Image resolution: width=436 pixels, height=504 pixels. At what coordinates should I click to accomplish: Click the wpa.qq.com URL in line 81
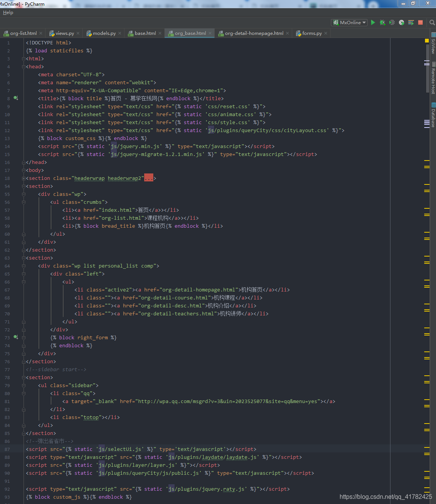(x=228, y=401)
